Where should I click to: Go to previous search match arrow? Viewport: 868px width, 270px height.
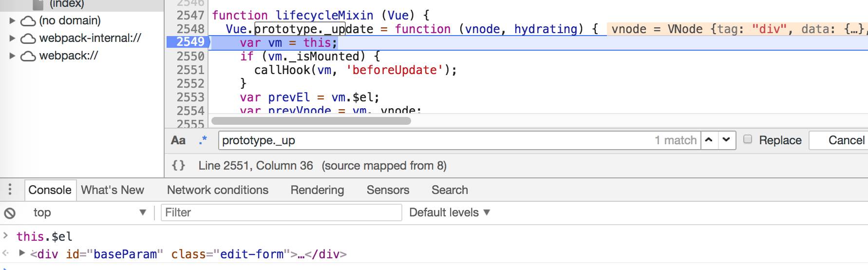[709, 140]
